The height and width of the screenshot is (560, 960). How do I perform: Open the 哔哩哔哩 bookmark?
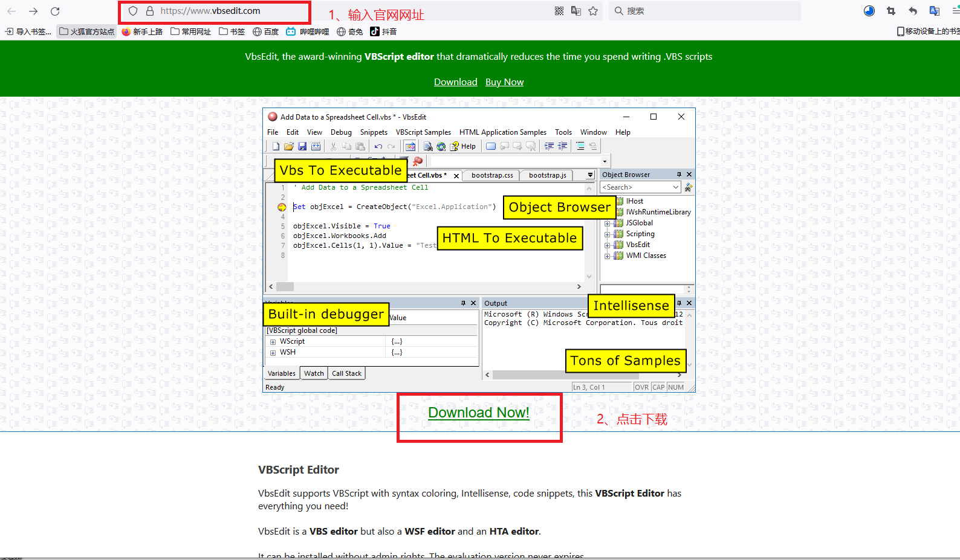(308, 31)
